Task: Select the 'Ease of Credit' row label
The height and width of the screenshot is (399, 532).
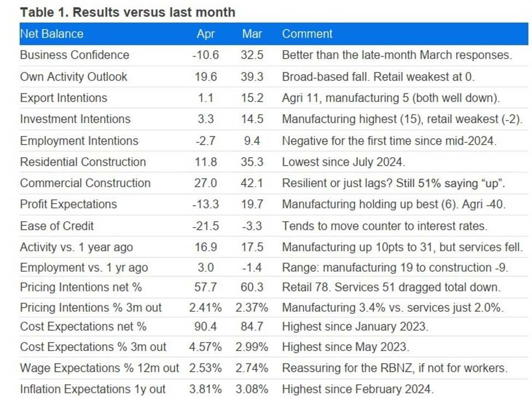Action: [57, 225]
